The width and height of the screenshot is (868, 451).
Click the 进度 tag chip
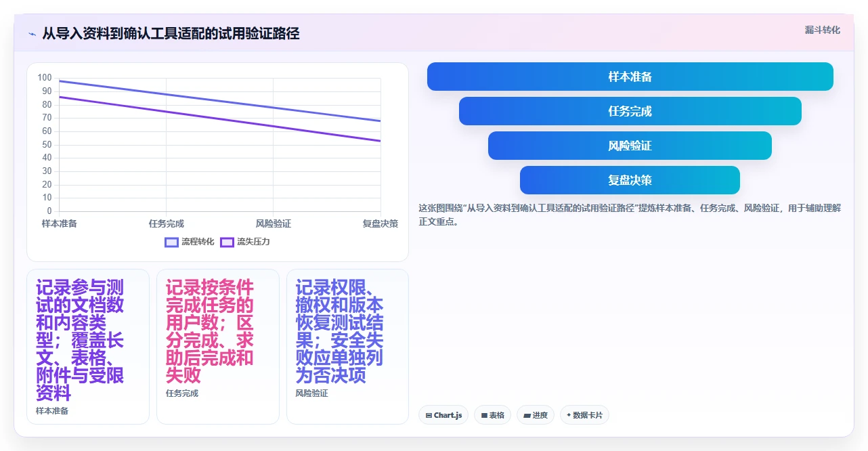click(536, 415)
